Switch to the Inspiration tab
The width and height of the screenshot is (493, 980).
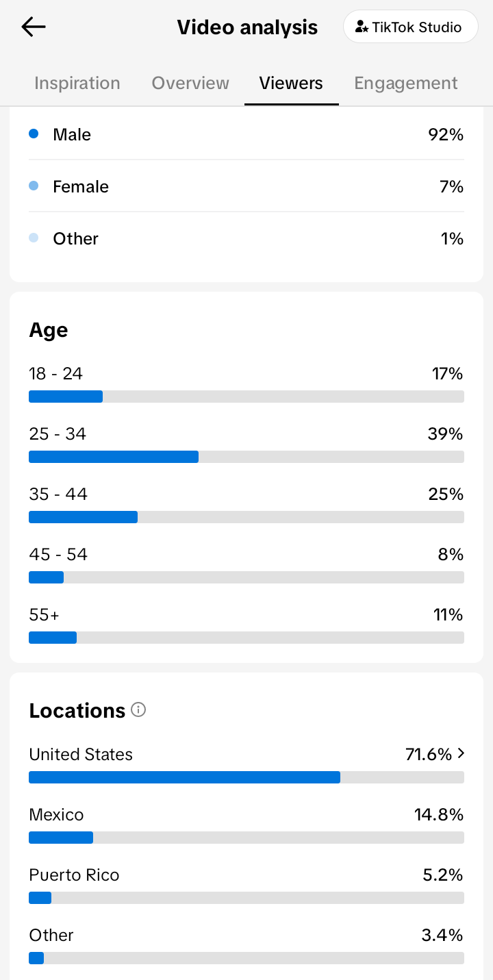(77, 83)
